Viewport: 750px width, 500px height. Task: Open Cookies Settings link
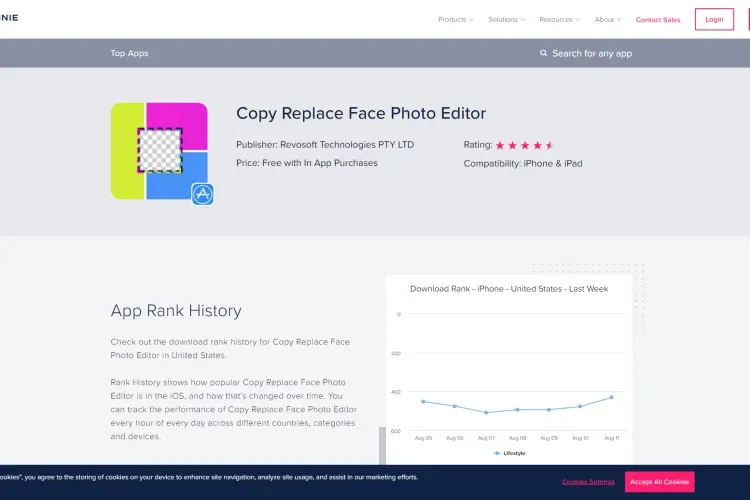click(x=588, y=482)
